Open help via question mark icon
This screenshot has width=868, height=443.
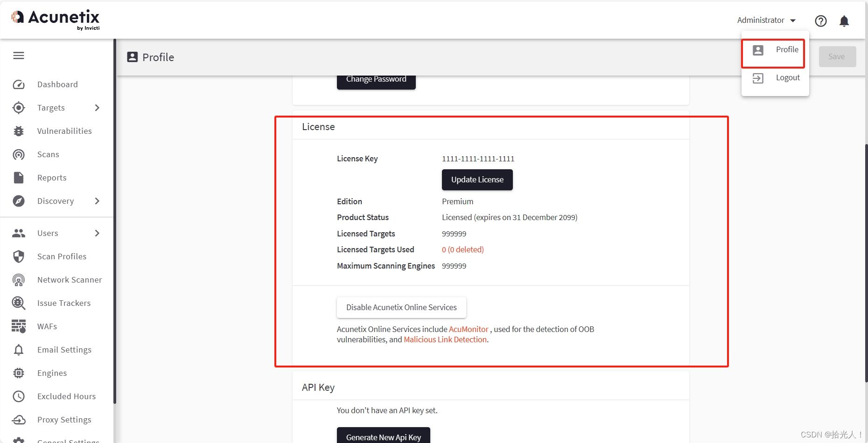tap(821, 21)
